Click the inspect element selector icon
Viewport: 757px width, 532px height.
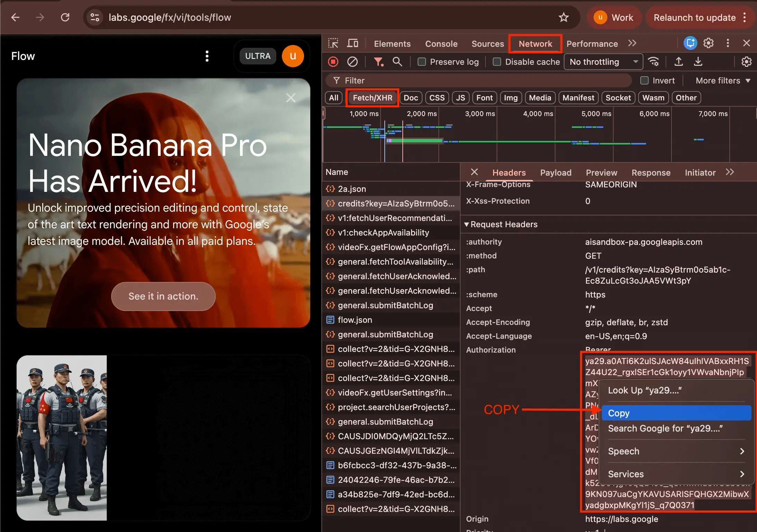[333, 43]
